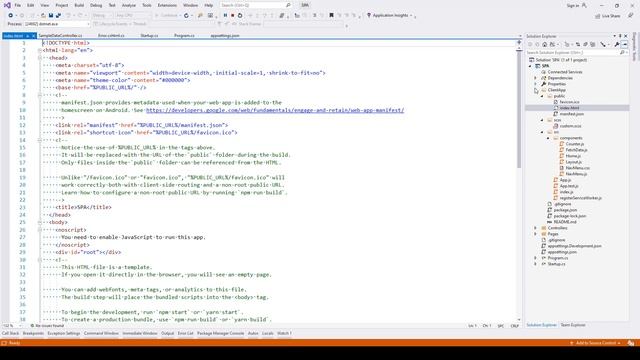The width and height of the screenshot is (640, 360).
Task: Click the Show All Files icon in Solution Explorer
Action: (x=593, y=44)
